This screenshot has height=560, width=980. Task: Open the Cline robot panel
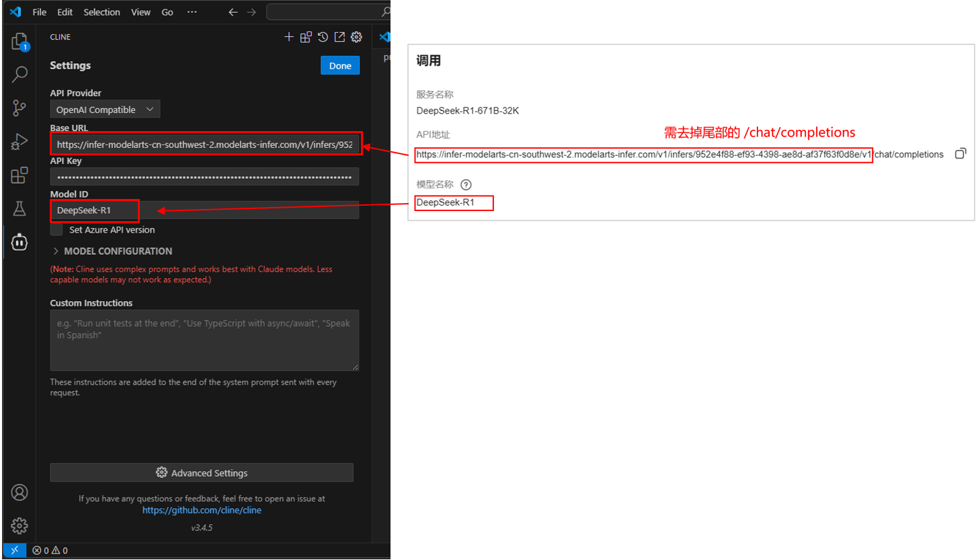(x=19, y=242)
